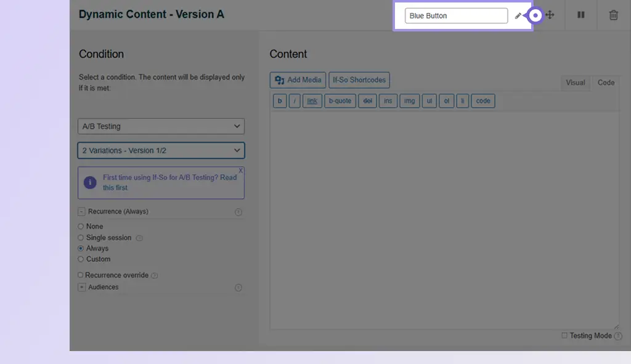Apply italic with the i button
The width and height of the screenshot is (631, 364).
295,101
